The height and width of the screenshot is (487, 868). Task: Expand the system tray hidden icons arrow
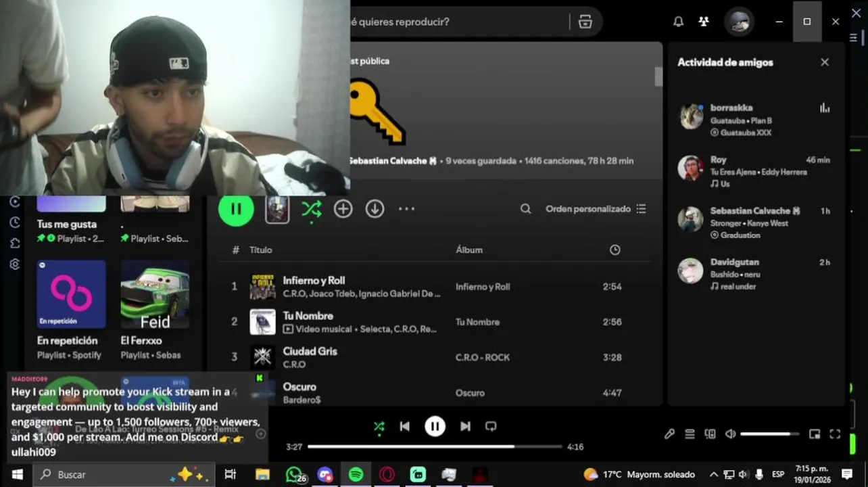(713, 475)
